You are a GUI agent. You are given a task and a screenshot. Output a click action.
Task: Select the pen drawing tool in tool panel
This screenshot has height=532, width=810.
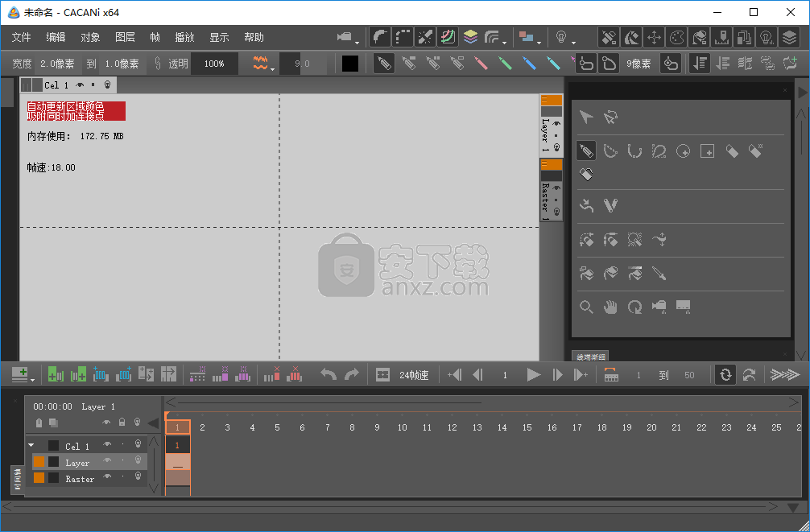point(586,151)
